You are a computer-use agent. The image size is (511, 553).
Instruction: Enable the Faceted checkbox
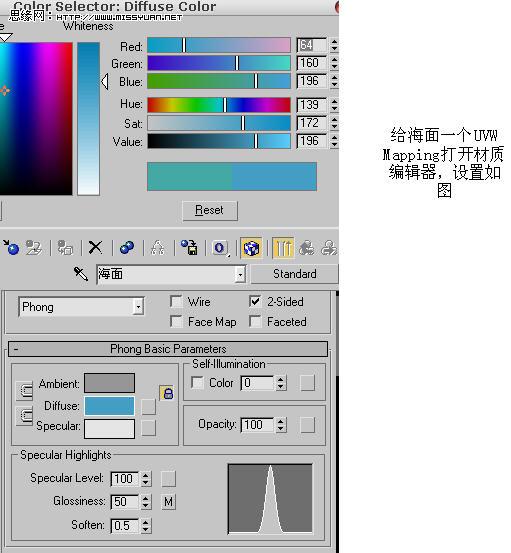(255, 321)
